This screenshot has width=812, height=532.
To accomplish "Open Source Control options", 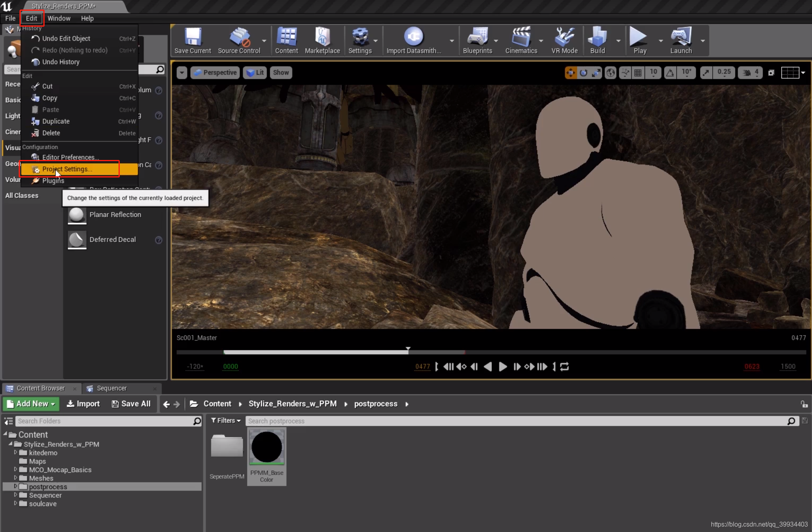I will [x=240, y=40].
